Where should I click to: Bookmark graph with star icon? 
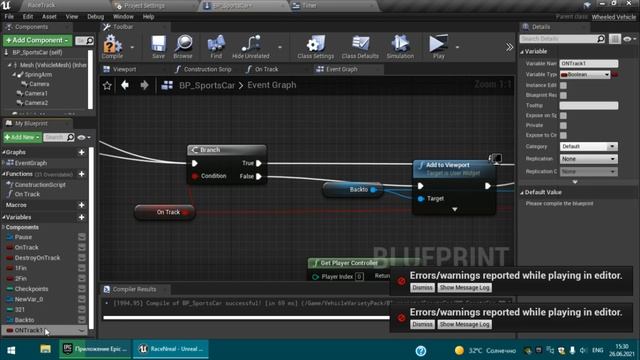point(107,85)
